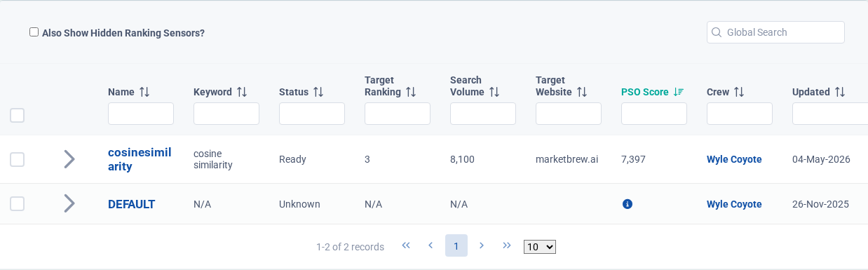Open Wyle Coyote crew in cosinesimilarity row
868x270 pixels.
pyautogui.click(x=734, y=159)
